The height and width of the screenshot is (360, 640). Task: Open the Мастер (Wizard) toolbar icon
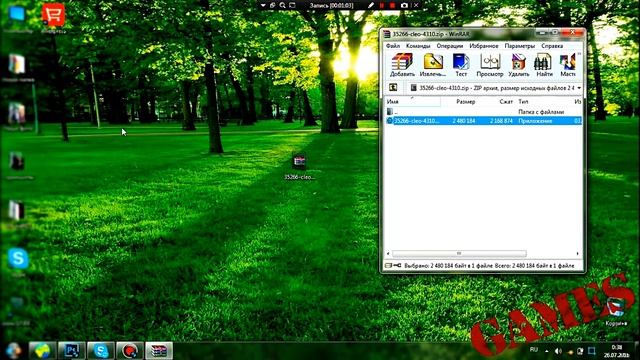(568, 65)
